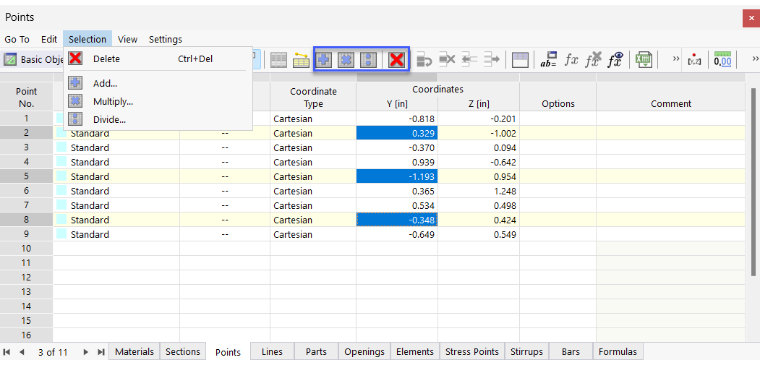Click the light blue color swatch in row 6
The height and width of the screenshot is (365, 760).
click(x=62, y=190)
